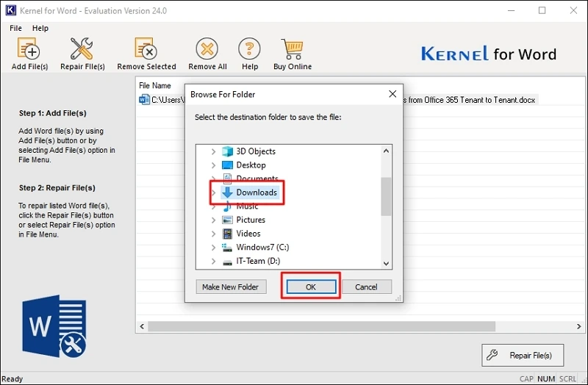
Task: Click Cancel in Browse For Folder dialog
Action: pos(366,287)
